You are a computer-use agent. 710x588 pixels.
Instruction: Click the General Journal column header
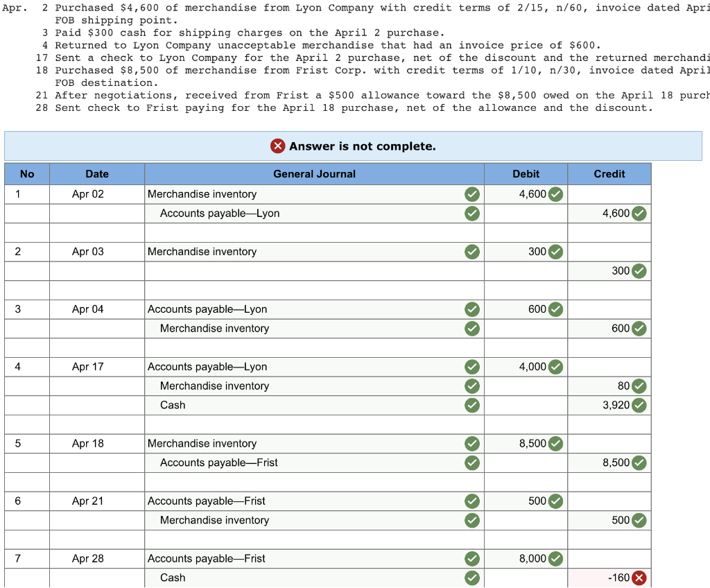click(314, 174)
